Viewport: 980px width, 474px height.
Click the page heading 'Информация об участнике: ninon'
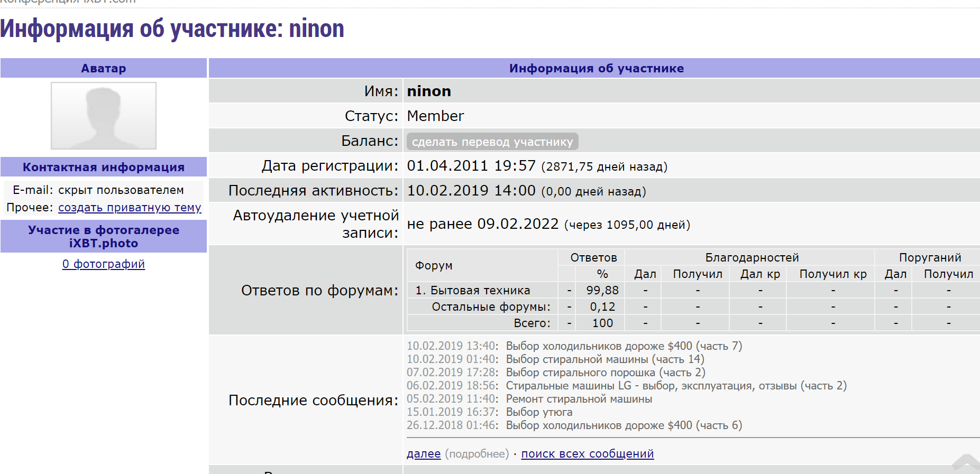coord(172,29)
